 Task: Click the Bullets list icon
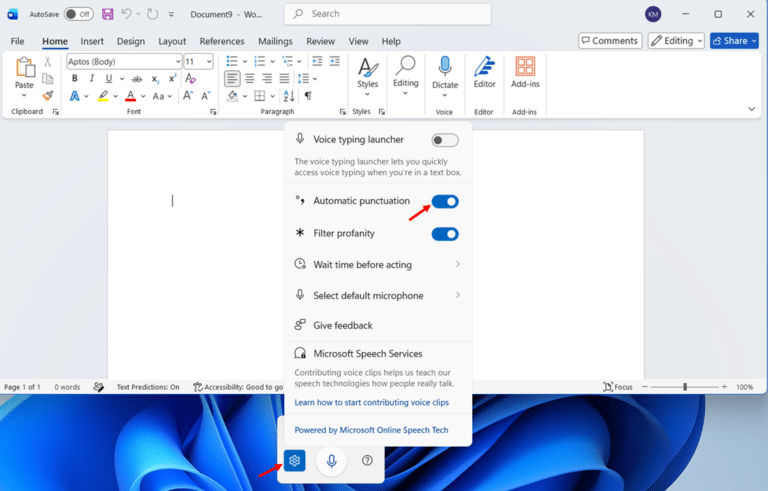232,61
